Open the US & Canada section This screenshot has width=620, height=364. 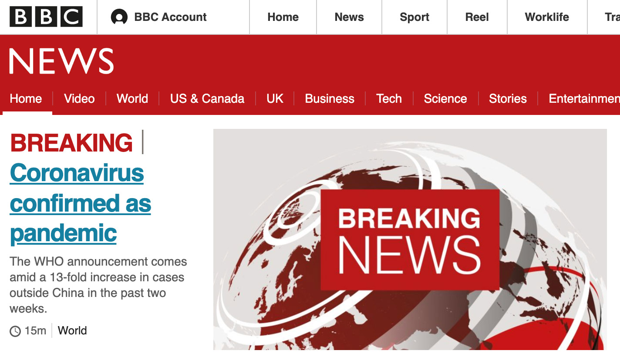[x=207, y=98]
